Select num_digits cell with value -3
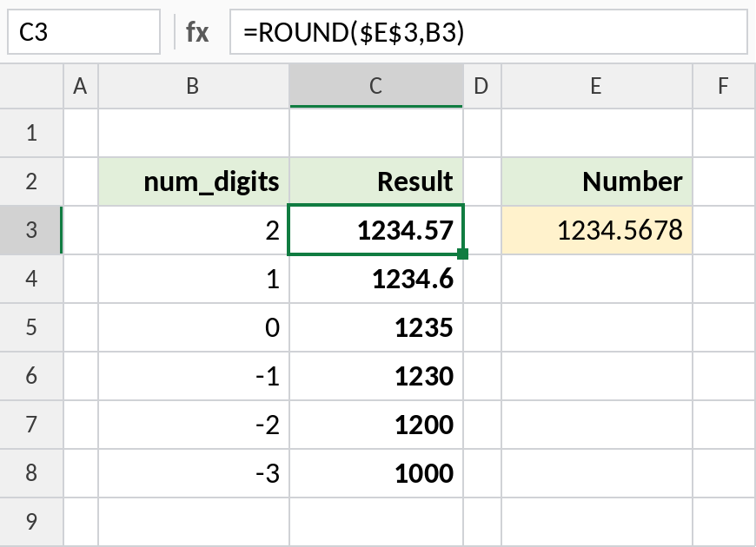Image resolution: width=756 pixels, height=547 pixels. (193, 473)
